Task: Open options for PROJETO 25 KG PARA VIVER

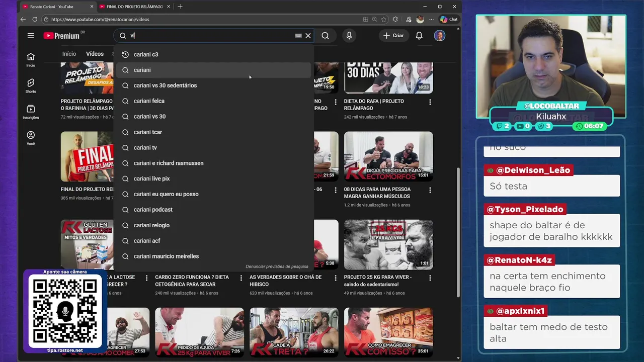Action: (x=430, y=278)
